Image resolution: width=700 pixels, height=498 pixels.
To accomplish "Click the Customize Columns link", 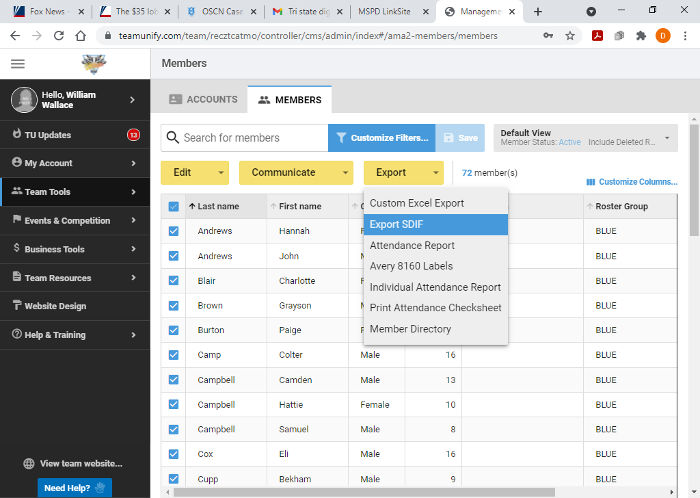I will click(x=632, y=182).
